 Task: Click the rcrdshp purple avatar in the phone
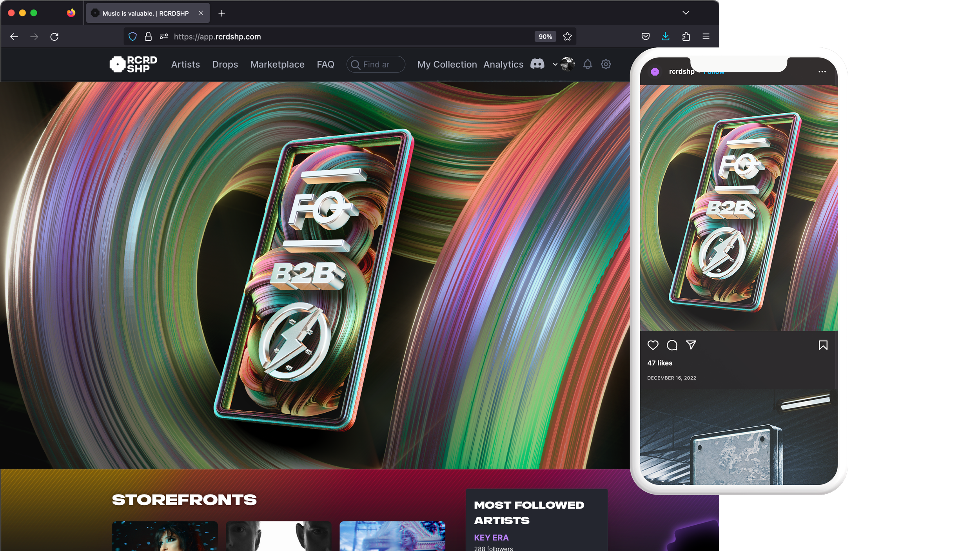pyautogui.click(x=655, y=71)
